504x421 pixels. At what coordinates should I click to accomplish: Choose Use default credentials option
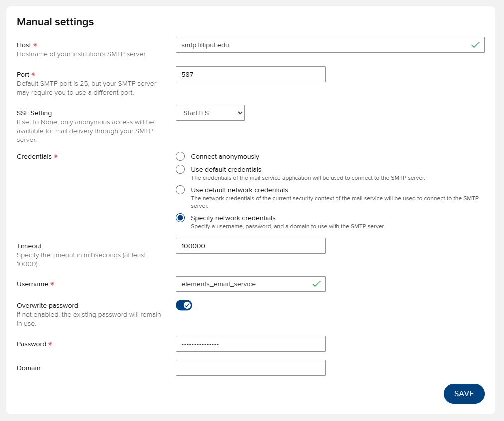point(180,169)
